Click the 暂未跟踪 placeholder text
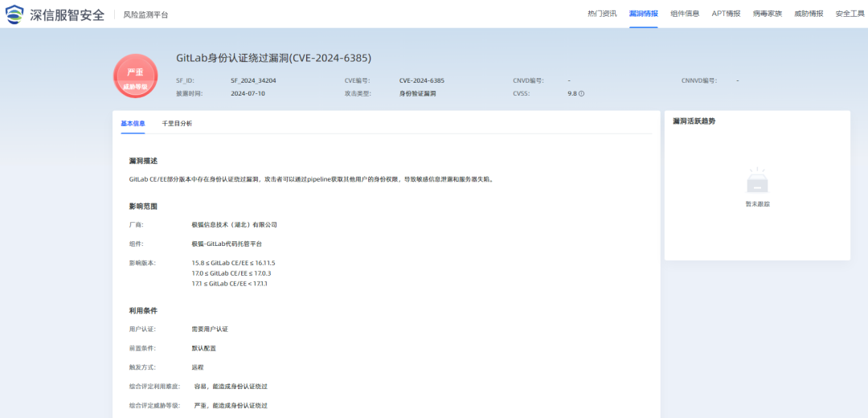Screen dimensions: 868x418 (757, 204)
